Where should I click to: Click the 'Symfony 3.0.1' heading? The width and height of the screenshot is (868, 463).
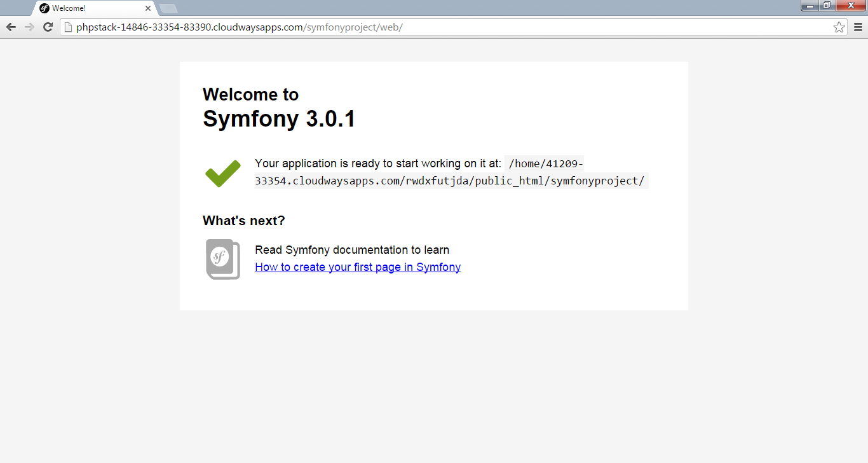click(x=279, y=119)
